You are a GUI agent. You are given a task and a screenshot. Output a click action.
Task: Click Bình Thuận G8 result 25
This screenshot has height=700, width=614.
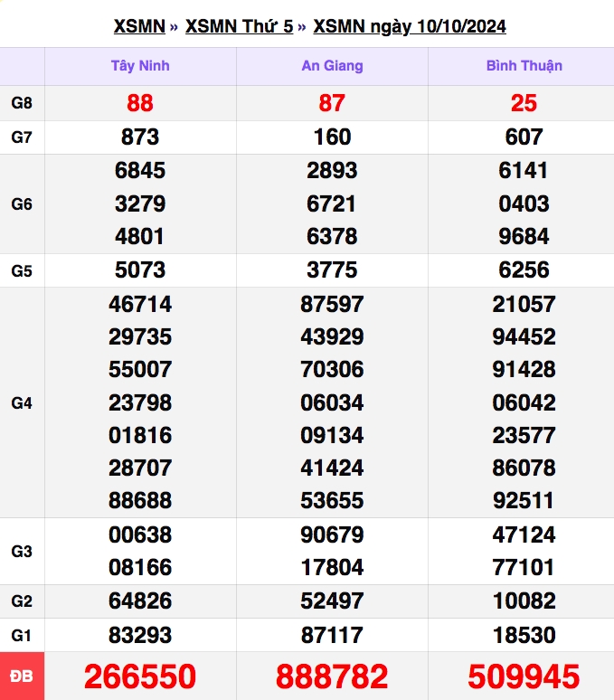coord(524,103)
